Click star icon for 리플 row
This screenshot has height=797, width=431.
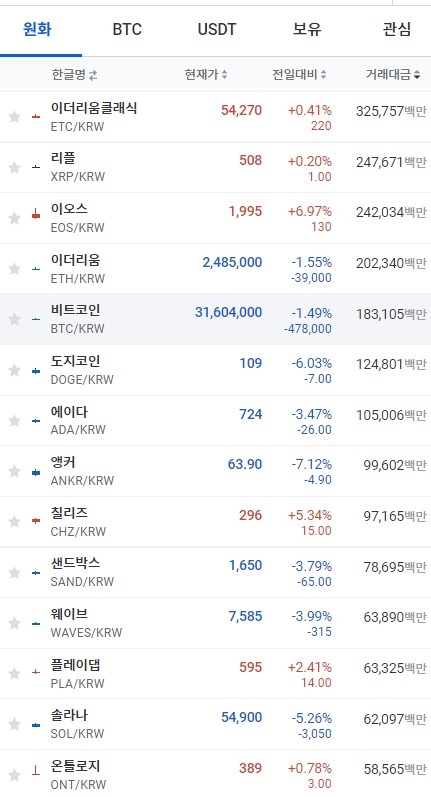(14, 167)
